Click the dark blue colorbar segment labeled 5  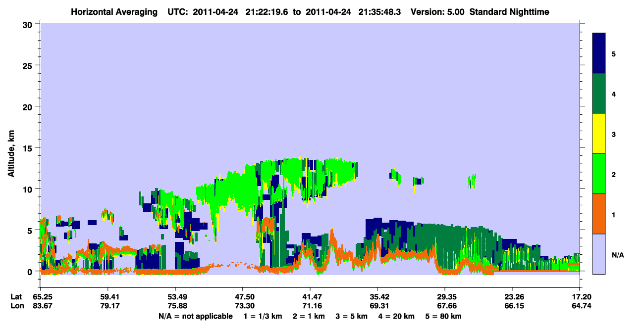click(599, 53)
